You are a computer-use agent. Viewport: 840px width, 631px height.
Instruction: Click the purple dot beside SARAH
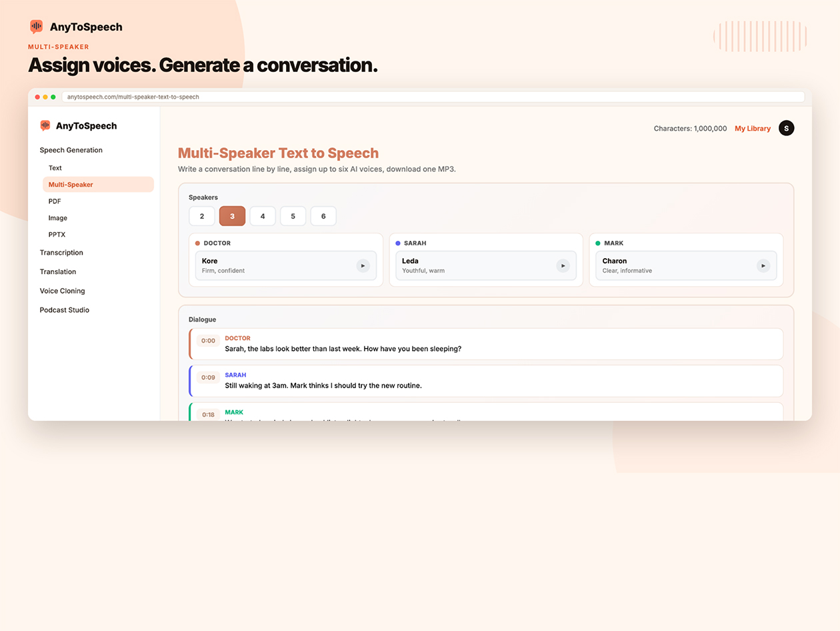click(x=398, y=243)
